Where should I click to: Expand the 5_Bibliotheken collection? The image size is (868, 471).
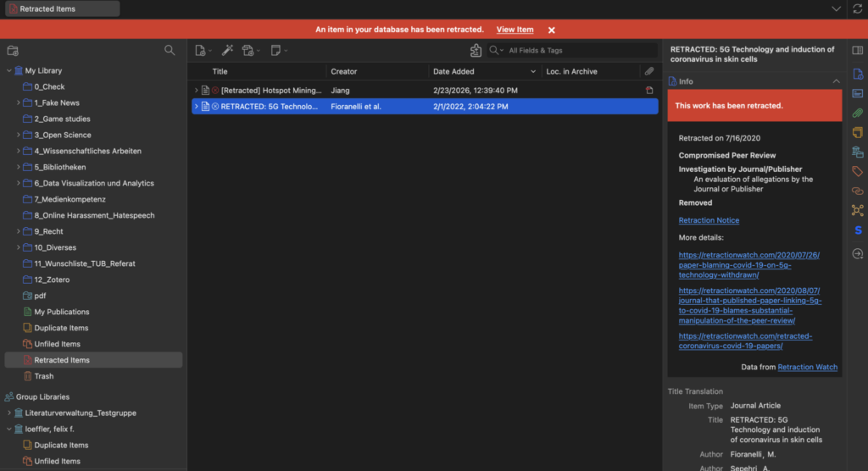click(19, 167)
